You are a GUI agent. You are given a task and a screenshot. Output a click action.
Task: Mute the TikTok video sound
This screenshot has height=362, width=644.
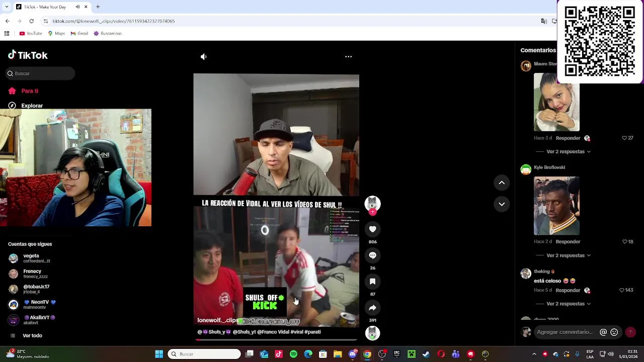coord(203,57)
